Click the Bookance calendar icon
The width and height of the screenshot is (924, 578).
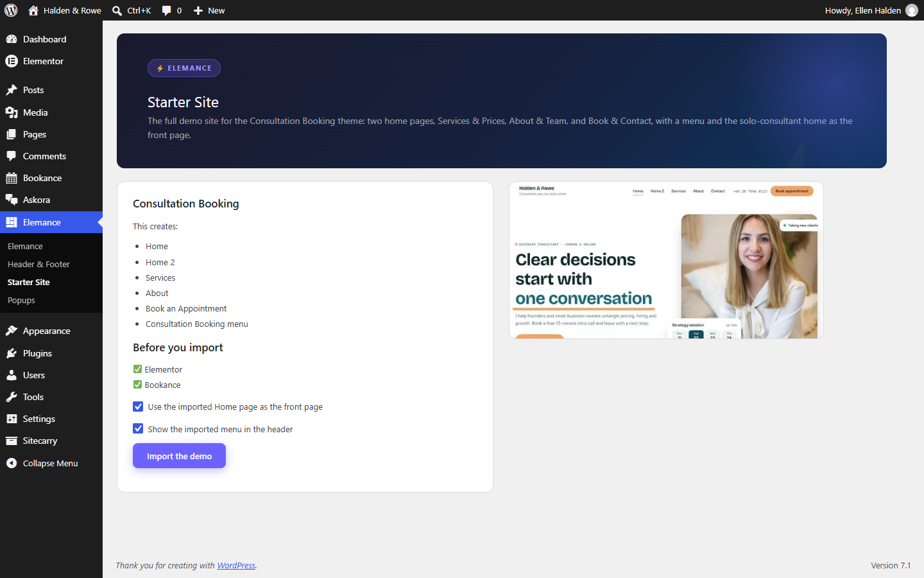click(x=12, y=178)
